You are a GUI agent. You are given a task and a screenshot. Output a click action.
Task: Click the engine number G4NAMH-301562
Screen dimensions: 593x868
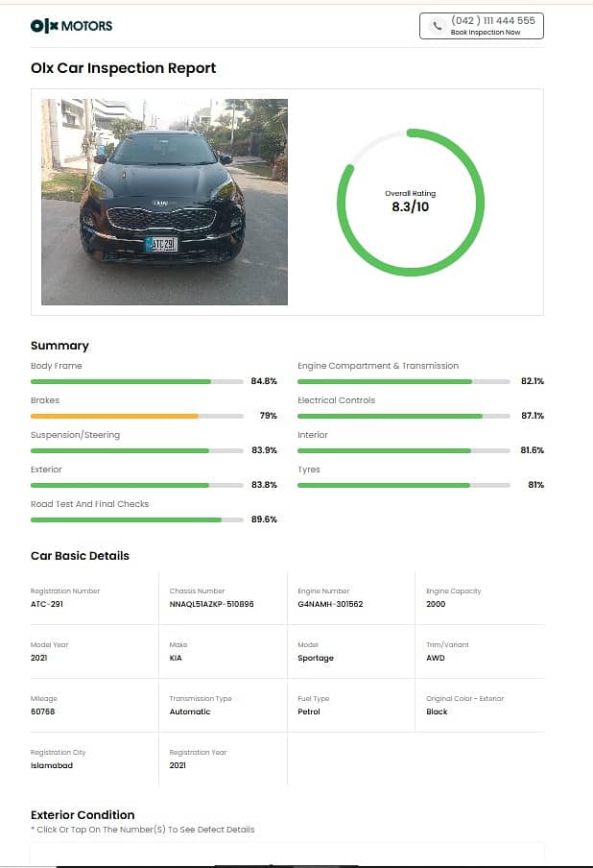[330, 604]
